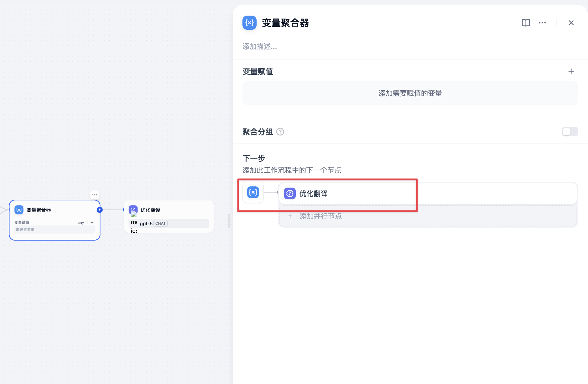588x384 pixels.
Task: Click the small plus next to any
Action: (x=92, y=222)
